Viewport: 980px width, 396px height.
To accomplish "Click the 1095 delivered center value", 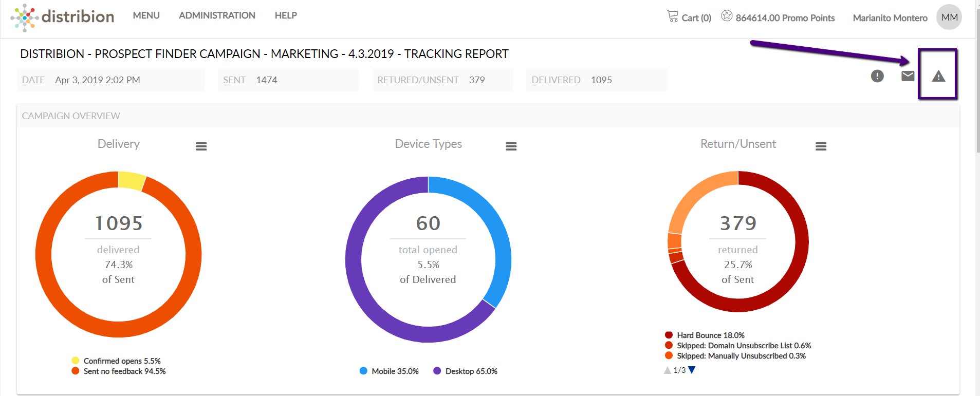I will 119,223.
